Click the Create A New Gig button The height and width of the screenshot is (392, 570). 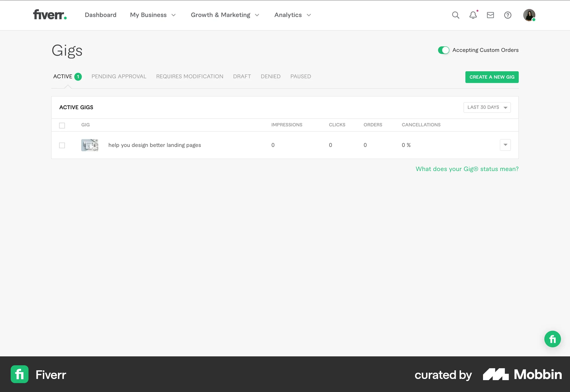[x=492, y=77]
